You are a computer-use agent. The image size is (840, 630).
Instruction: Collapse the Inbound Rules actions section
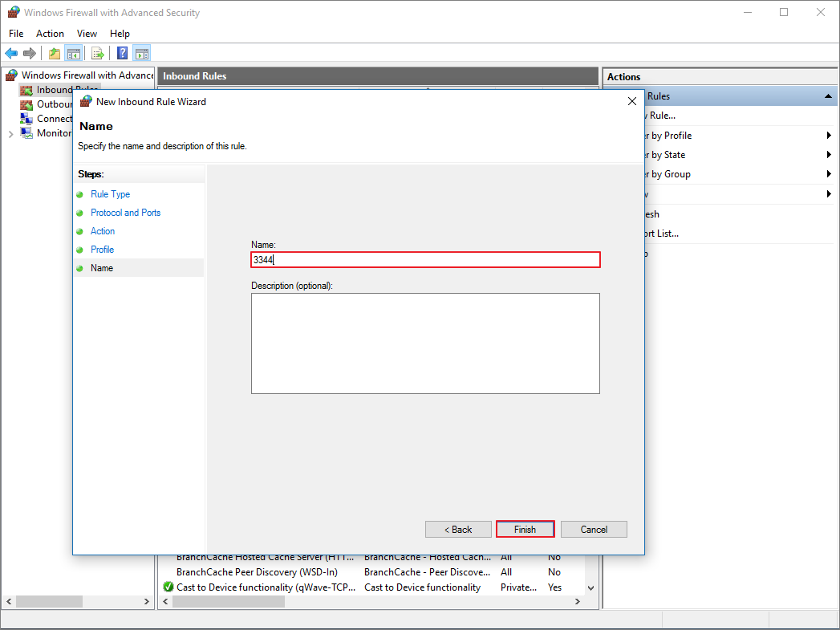click(x=828, y=96)
